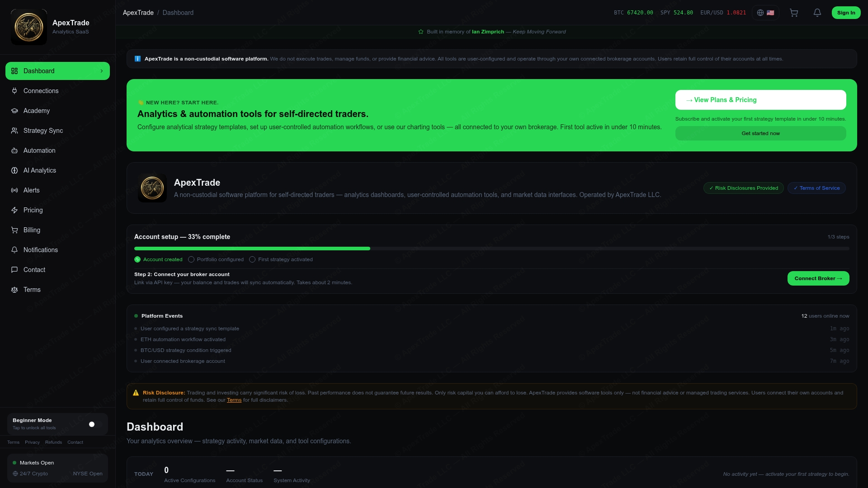Viewport: 868px width, 488px height.
Task: Click 'ETH automation workflow activated' event
Action: [x=183, y=339]
